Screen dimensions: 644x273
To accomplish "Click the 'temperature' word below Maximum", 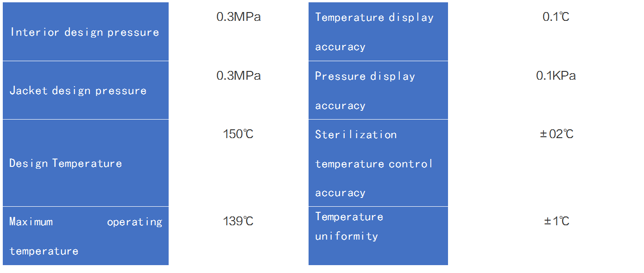I will [44, 251].
